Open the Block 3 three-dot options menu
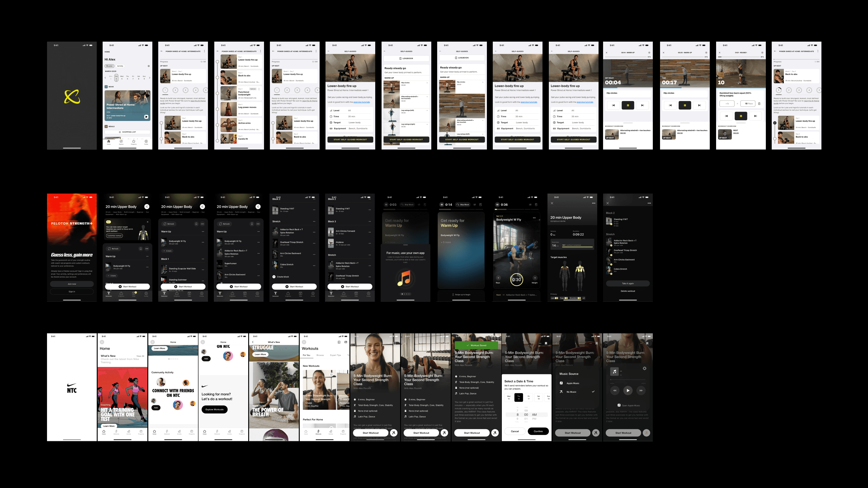This screenshot has width=868, height=488. [x=370, y=221]
